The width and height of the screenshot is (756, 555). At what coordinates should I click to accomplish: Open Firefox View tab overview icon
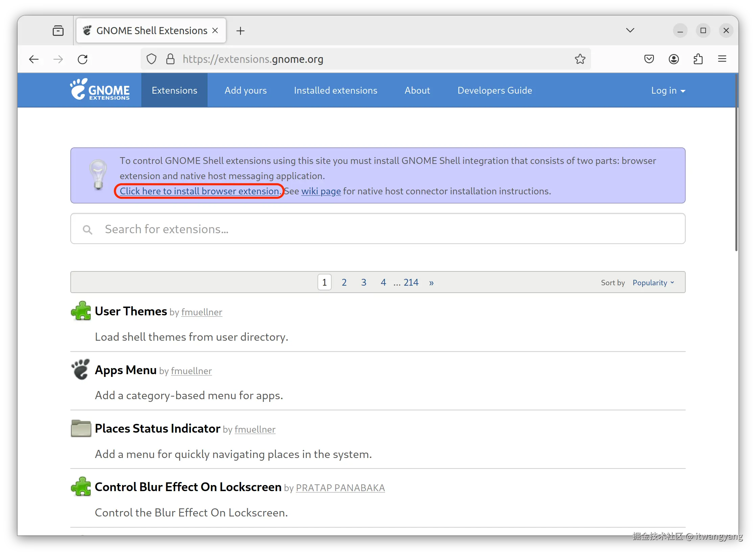pos(58,31)
